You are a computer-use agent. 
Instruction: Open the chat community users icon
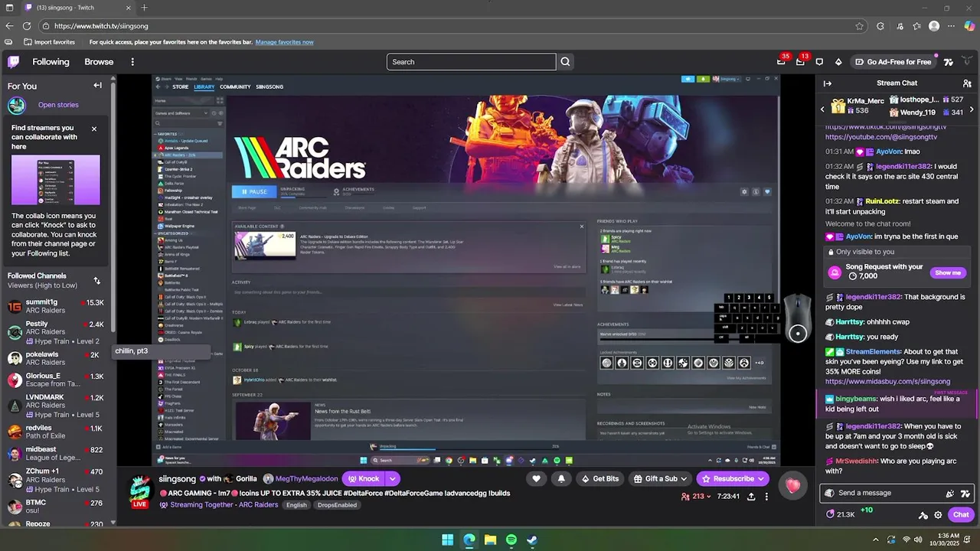[967, 83]
